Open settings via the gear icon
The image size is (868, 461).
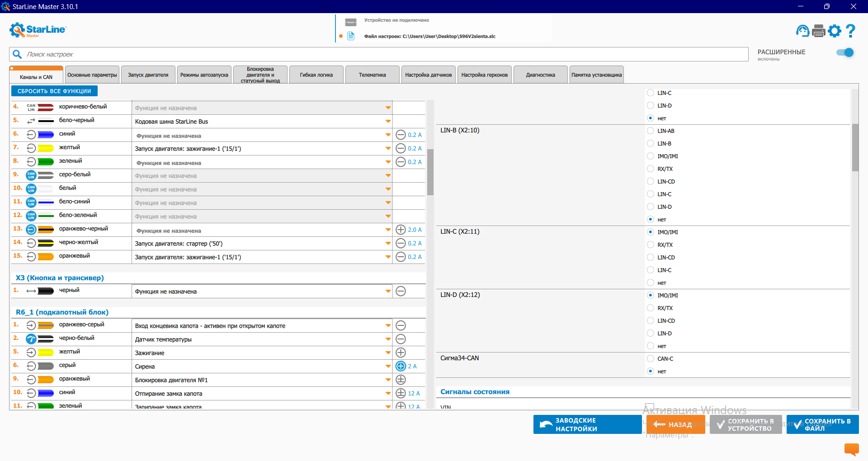pyautogui.click(x=835, y=31)
